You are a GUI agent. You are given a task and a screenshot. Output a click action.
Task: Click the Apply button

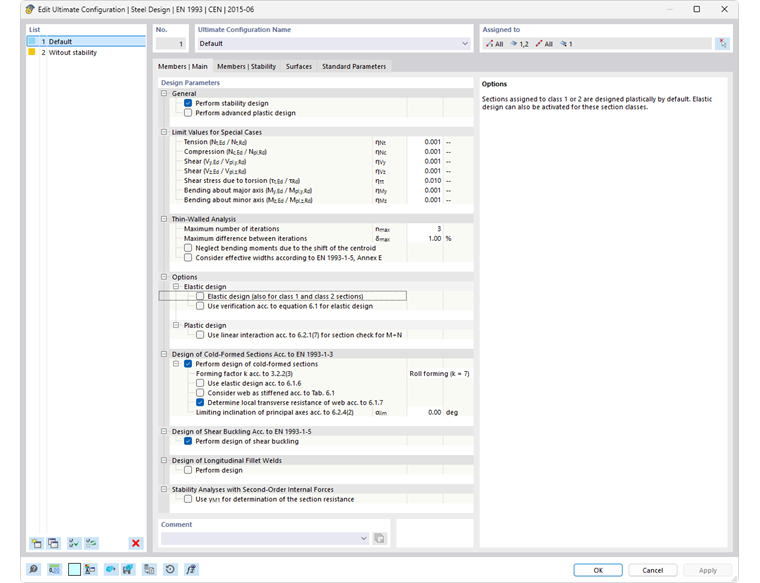(x=708, y=570)
